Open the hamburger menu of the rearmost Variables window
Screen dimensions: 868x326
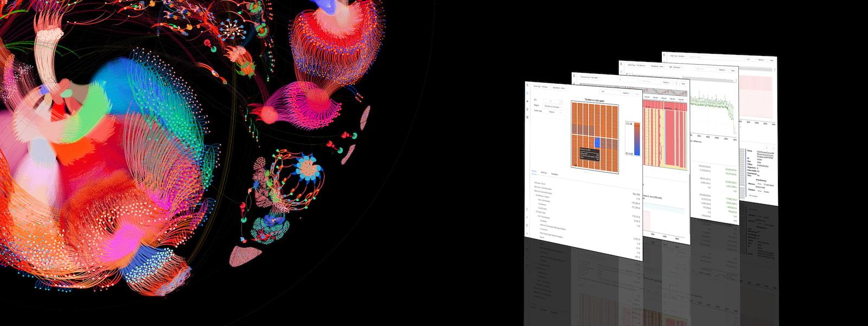(664, 55)
